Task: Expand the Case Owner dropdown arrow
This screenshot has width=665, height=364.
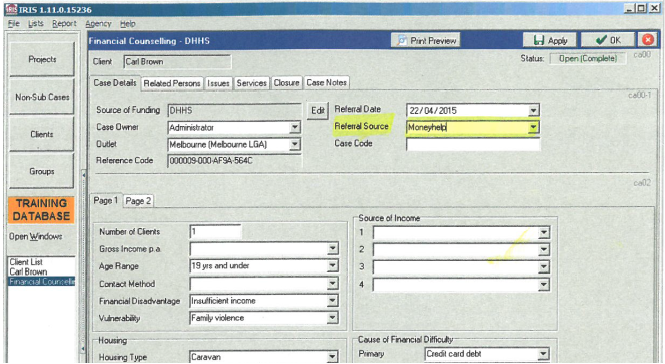Action: coord(295,127)
